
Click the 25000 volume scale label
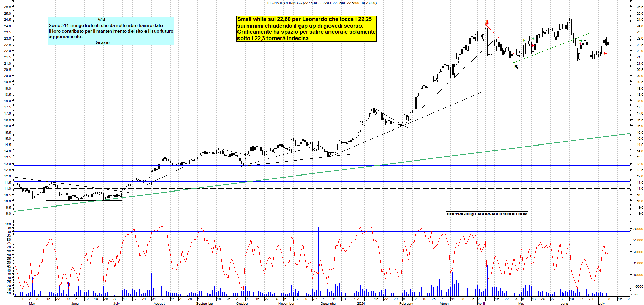638,240
